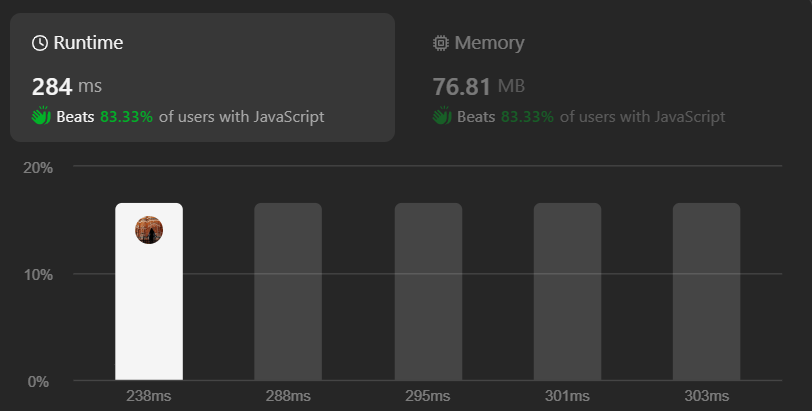Click the Runtime clock icon

40,43
